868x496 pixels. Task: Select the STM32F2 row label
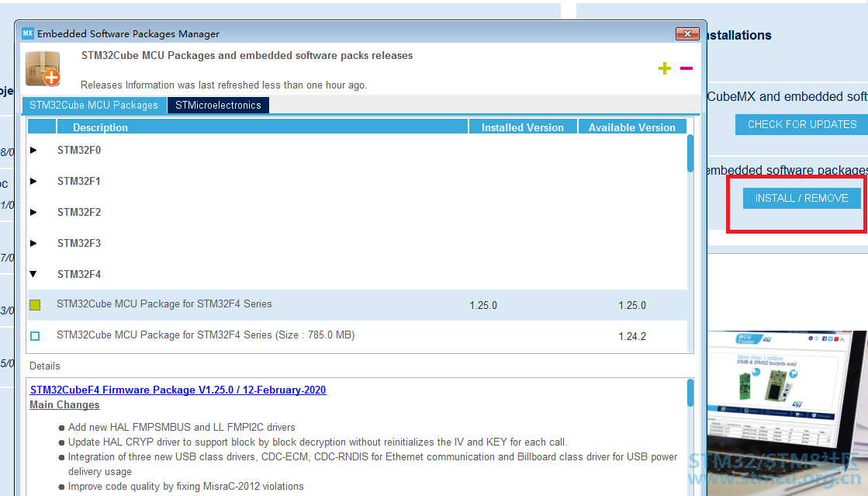[x=79, y=212]
